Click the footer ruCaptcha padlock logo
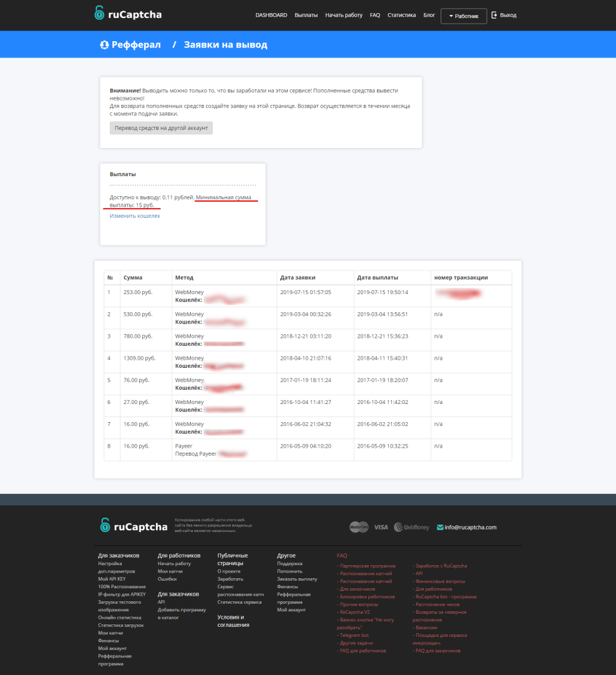Screen dimensions: 616x675 105,526
